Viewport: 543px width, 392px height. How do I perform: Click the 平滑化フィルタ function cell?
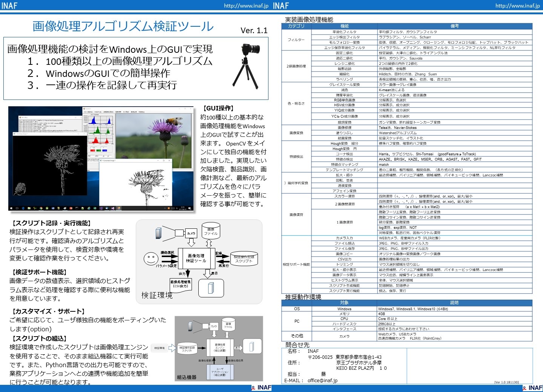point(344,32)
